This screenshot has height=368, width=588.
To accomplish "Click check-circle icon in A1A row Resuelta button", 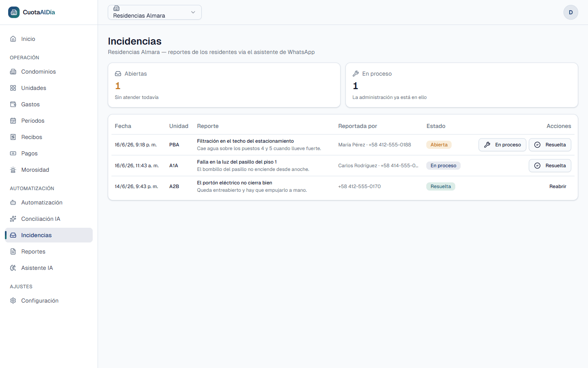I will tap(537, 166).
